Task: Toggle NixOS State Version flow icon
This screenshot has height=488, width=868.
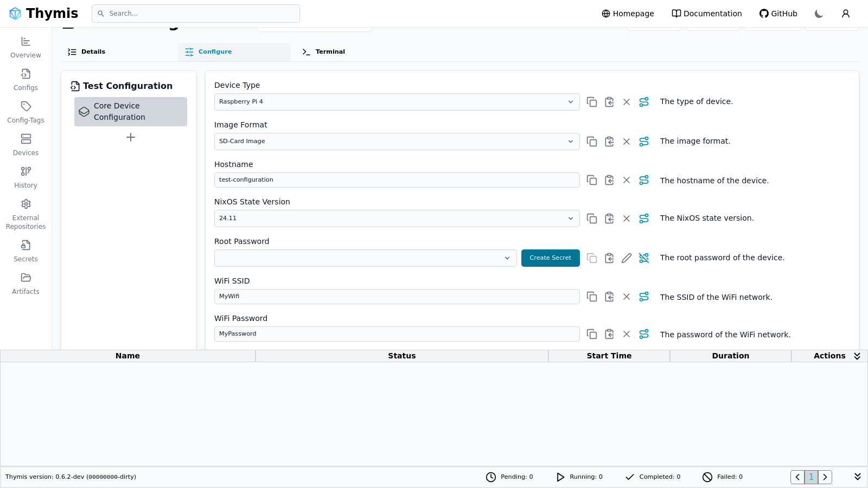Action: pyautogui.click(x=644, y=219)
